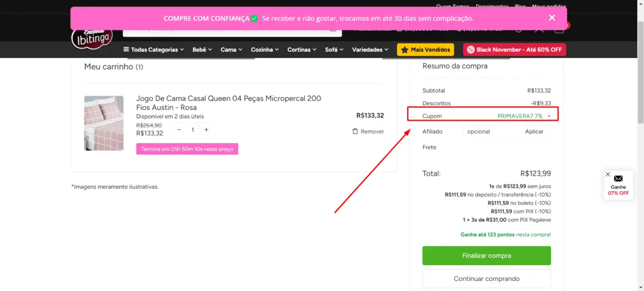The height and width of the screenshot is (291, 644).
Task: Click the Ganhe até 123 pontos text
Action: point(506,235)
